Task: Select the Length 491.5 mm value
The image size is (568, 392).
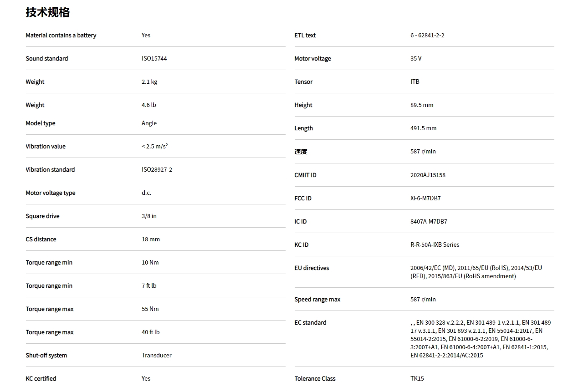Action: 423,128
